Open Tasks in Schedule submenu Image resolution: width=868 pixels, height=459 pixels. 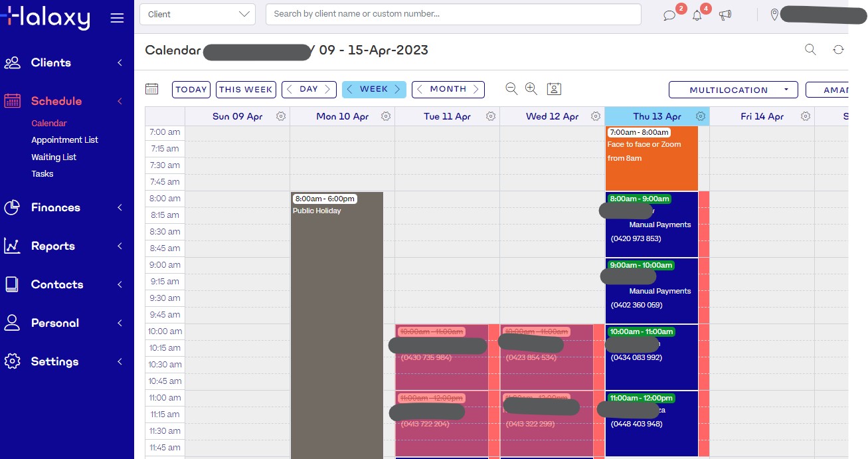coord(42,174)
